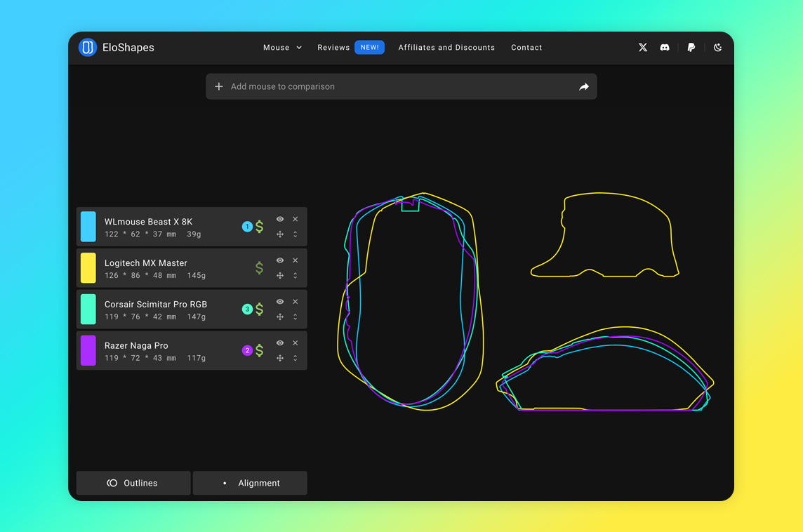Click move icon for WLmouse Beast X 8K
Screen dimensions: 803x532
coord(280,234)
